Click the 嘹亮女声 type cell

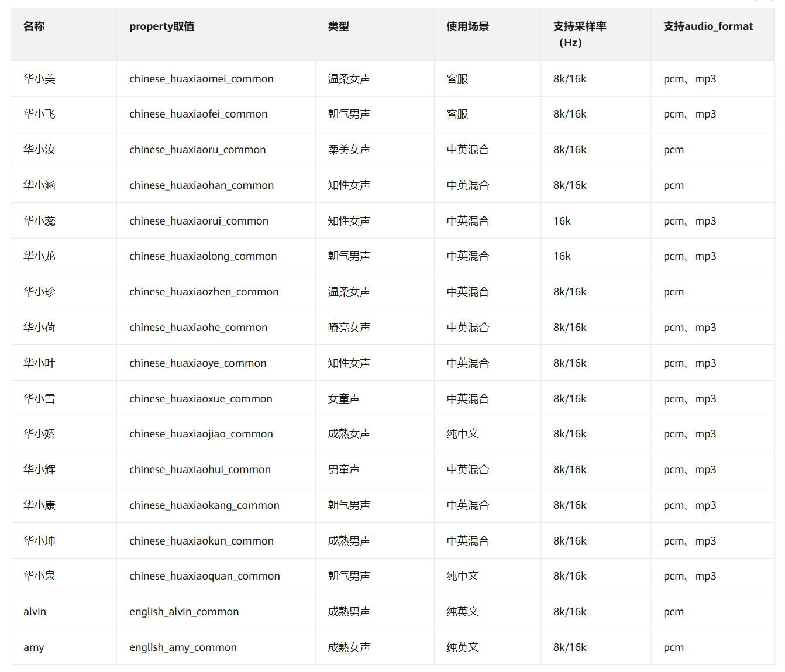click(349, 328)
